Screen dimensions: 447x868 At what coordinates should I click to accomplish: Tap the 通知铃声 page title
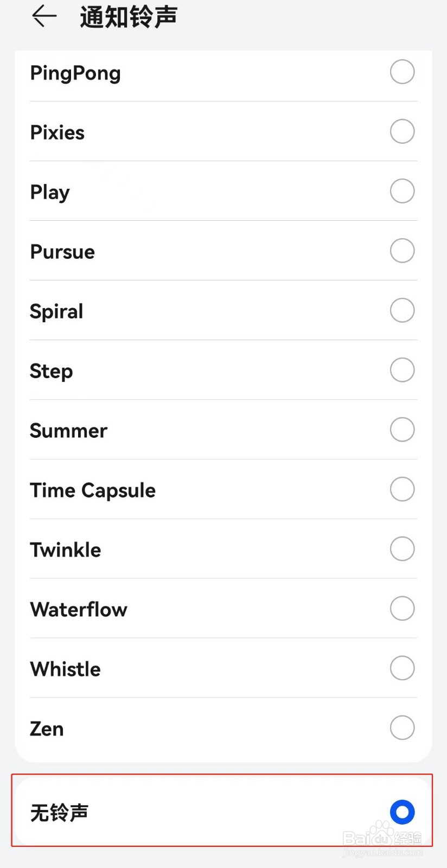point(129,17)
